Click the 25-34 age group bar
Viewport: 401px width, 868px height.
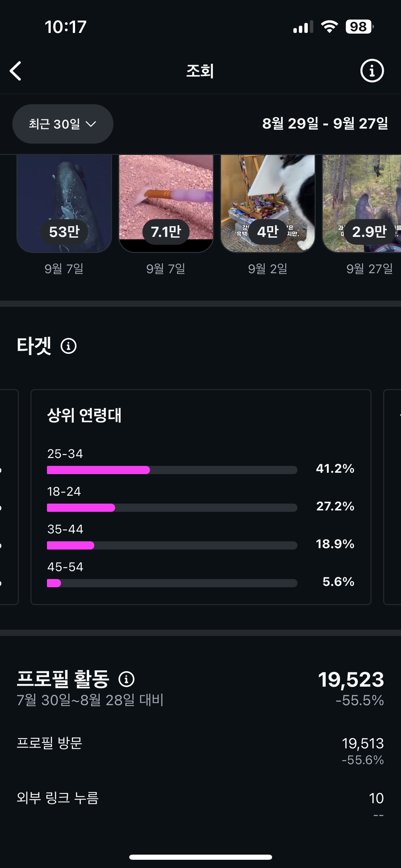[x=172, y=470]
